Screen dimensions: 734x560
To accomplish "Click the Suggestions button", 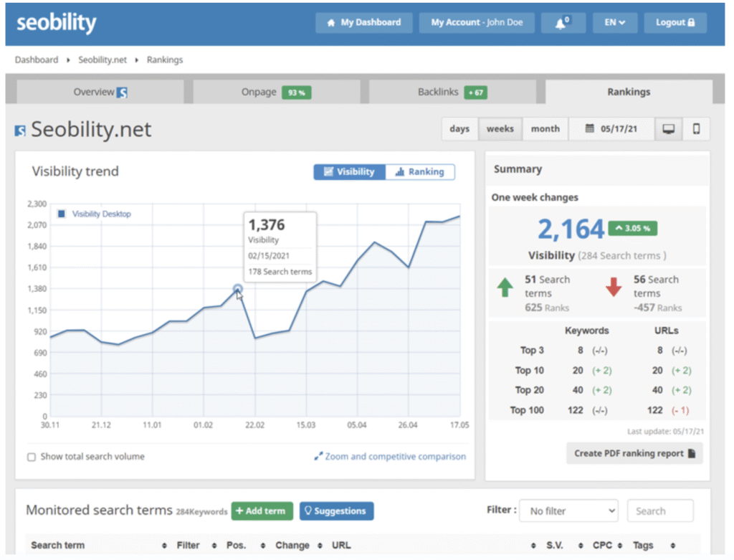I will [337, 511].
